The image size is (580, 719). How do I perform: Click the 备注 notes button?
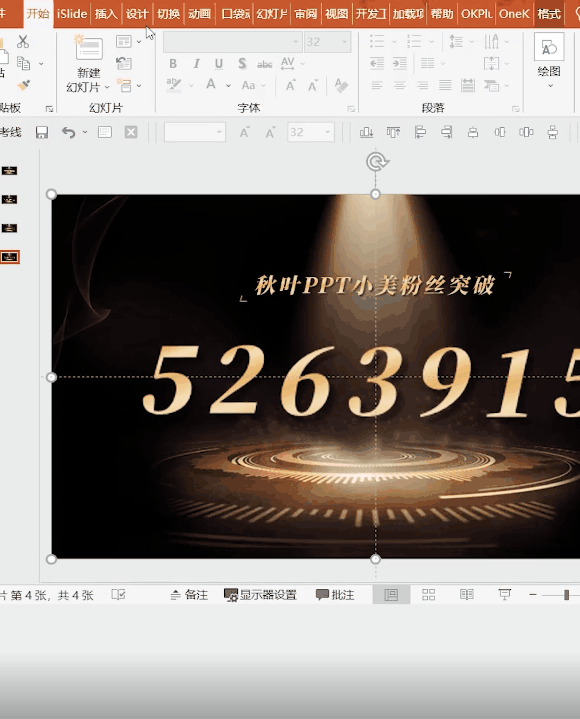189,595
